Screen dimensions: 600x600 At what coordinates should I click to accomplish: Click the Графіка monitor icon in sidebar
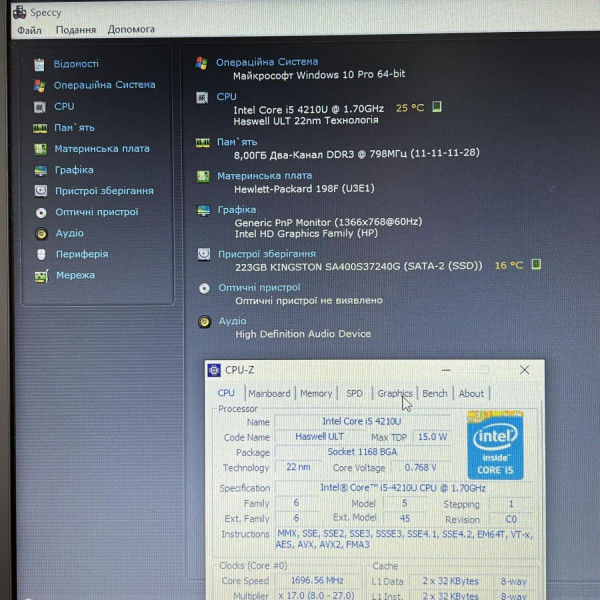point(41,171)
